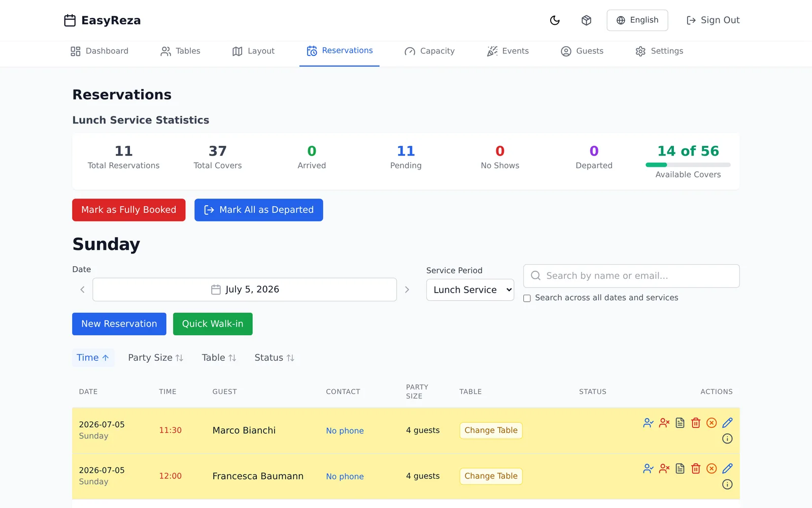Click the Available Covers progress bar
The image size is (812, 508).
(x=688, y=165)
